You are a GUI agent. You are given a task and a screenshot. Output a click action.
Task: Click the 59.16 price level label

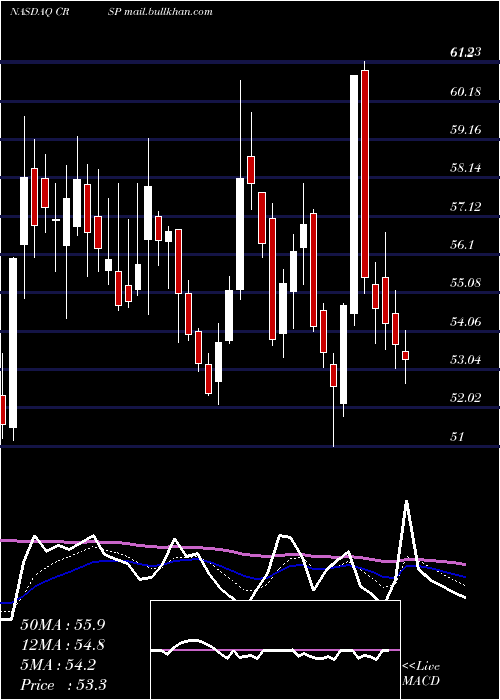466,130
